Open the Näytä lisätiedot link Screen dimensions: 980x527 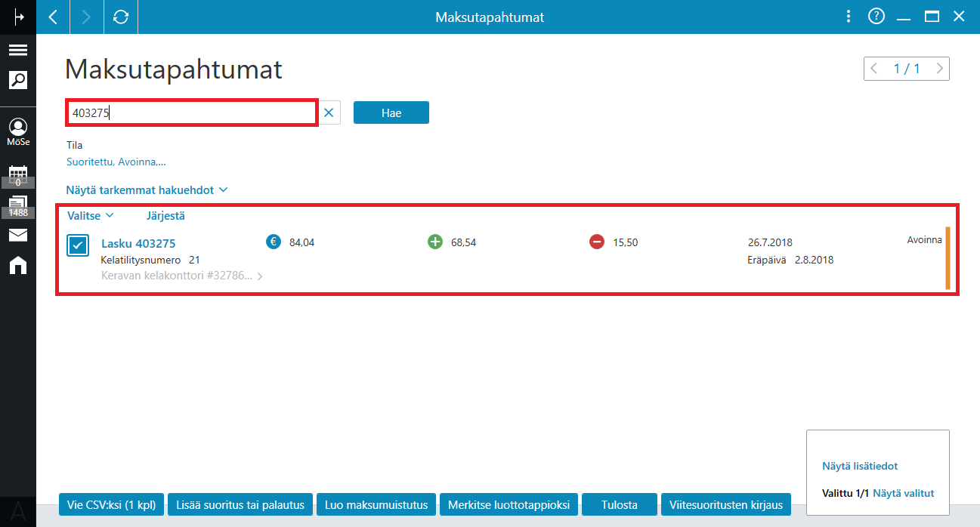[x=860, y=467]
